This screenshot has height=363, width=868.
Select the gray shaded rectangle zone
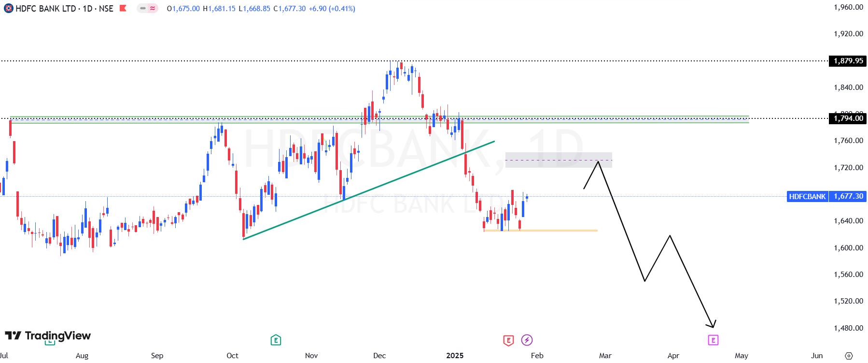[x=559, y=160]
